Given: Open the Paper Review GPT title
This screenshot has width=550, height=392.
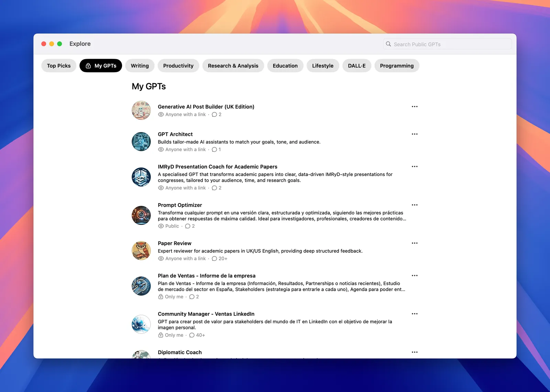Looking at the screenshot, I should 175,243.
